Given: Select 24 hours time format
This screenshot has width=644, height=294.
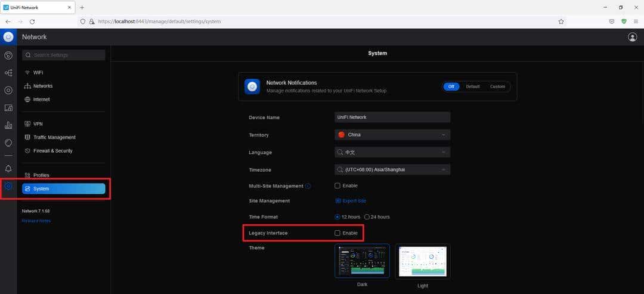Looking at the screenshot, I should (x=367, y=217).
